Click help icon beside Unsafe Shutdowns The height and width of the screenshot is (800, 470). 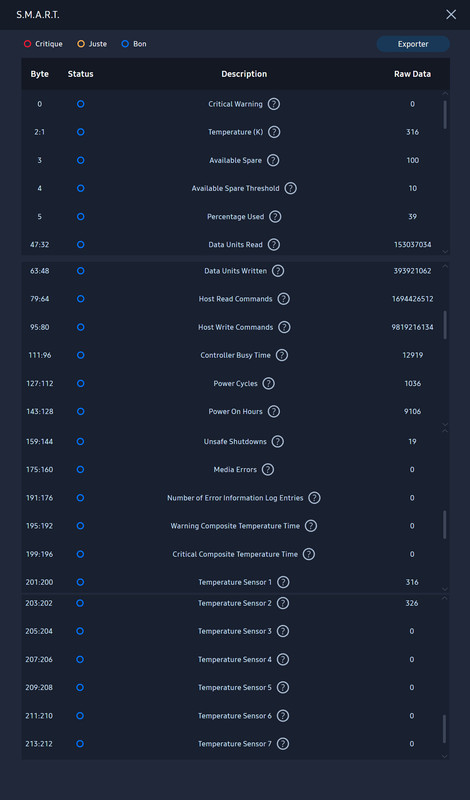click(278, 441)
